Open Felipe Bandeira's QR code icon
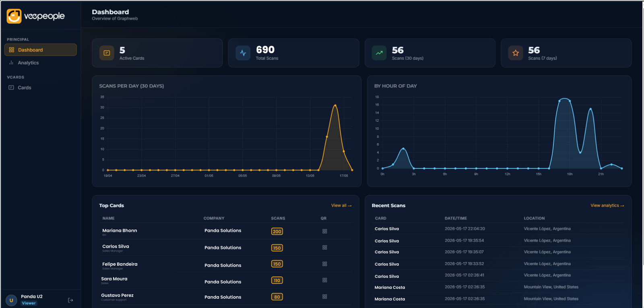Screen dimensions: 644x308 (325, 264)
